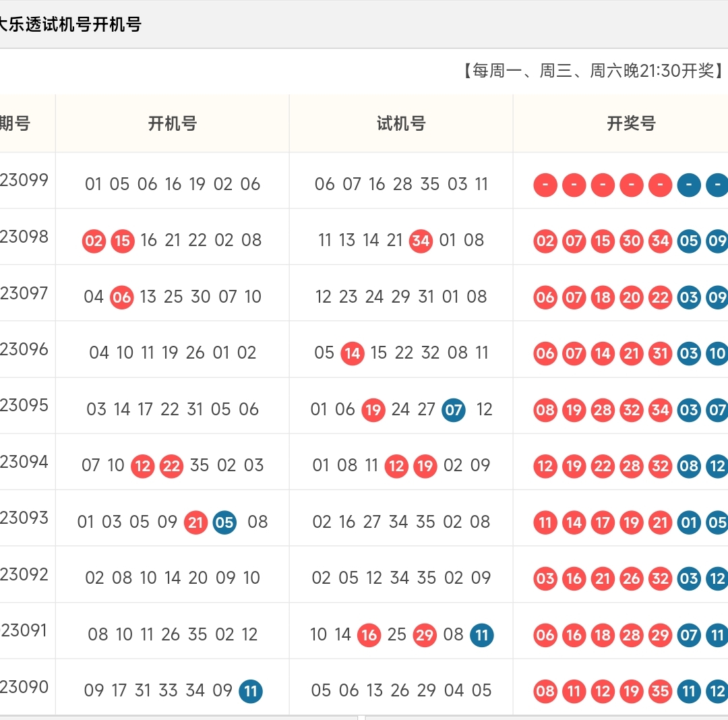Screen dimensions: 728x720
Task: Select issue number 23099
Action: coord(24,180)
